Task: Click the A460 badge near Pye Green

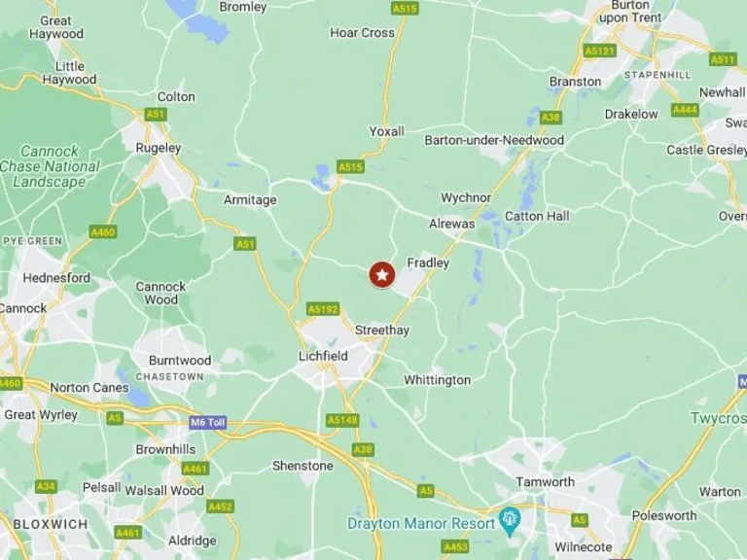Action: 103,232
